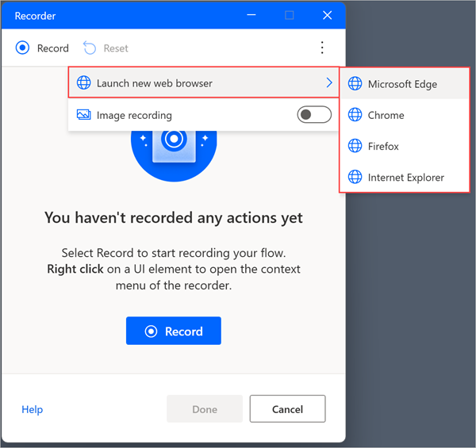Viewport: 476px width, 448px height.
Task: Choose Microsoft Edge from the browser submenu
Action: tap(405, 83)
